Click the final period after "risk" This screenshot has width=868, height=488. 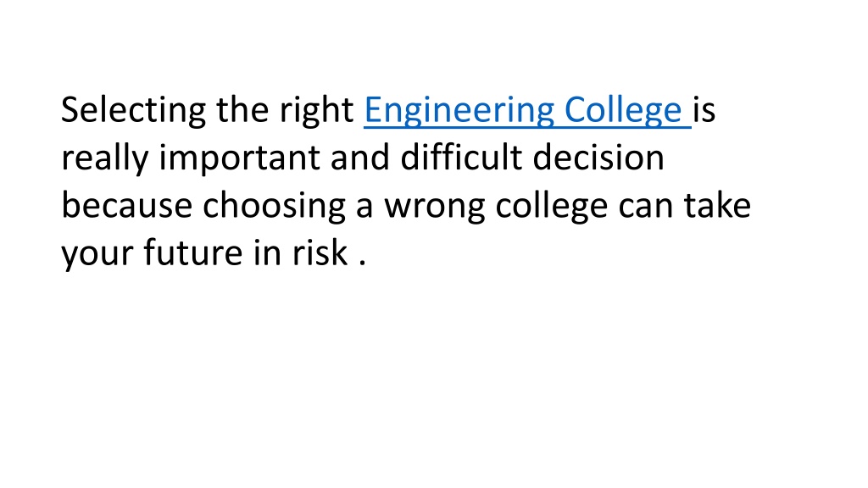(x=363, y=264)
